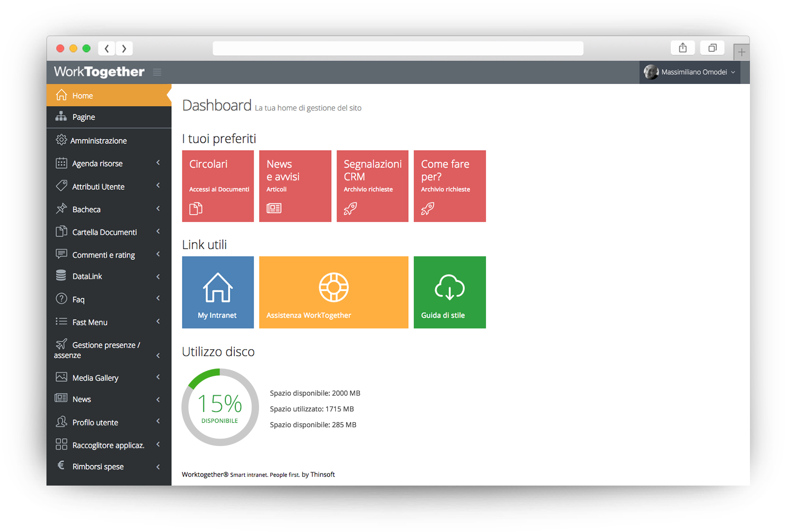
Task: Click the documents icon in Circolari tile
Action: tap(196, 208)
